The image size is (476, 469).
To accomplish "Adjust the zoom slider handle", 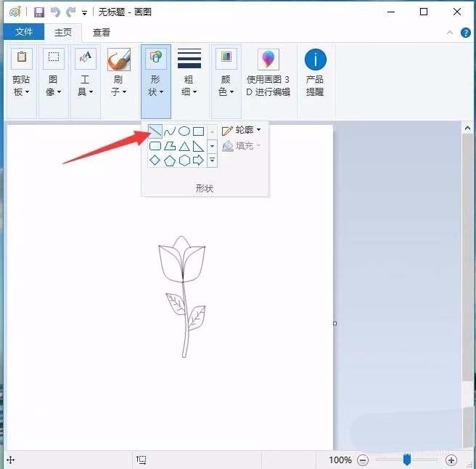I will 407,460.
